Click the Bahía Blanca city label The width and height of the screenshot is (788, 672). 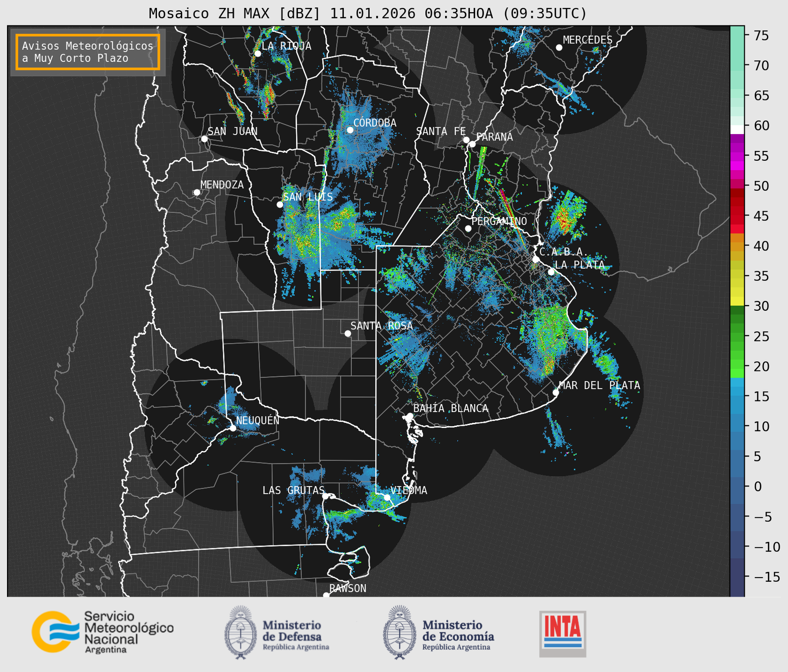pos(450,408)
